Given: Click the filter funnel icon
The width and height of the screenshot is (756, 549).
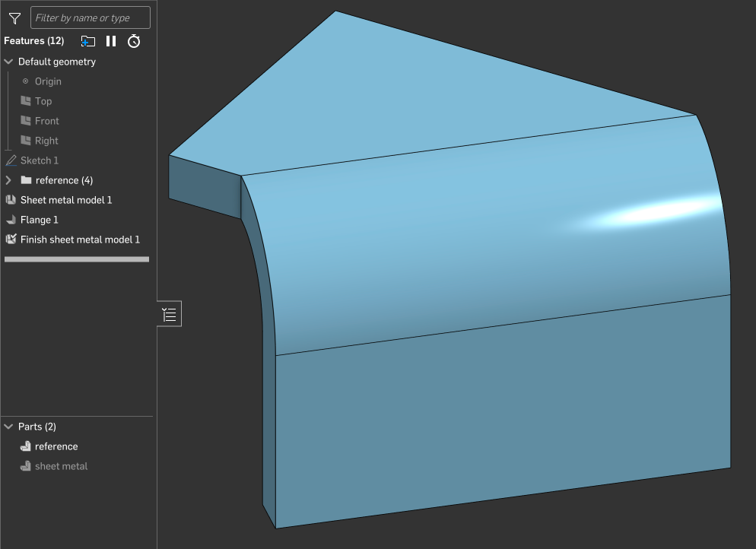Looking at the screenshot, I should click(14, 18).
